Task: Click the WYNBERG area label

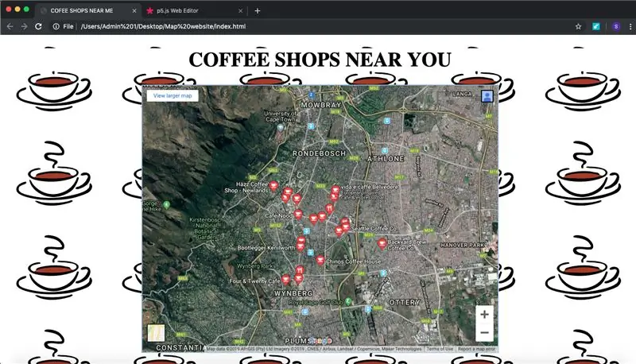Action: [x=293, y=293]
